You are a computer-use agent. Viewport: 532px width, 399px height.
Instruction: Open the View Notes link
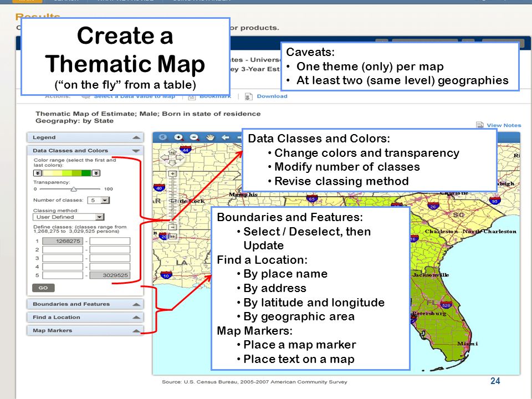point(504,125)
